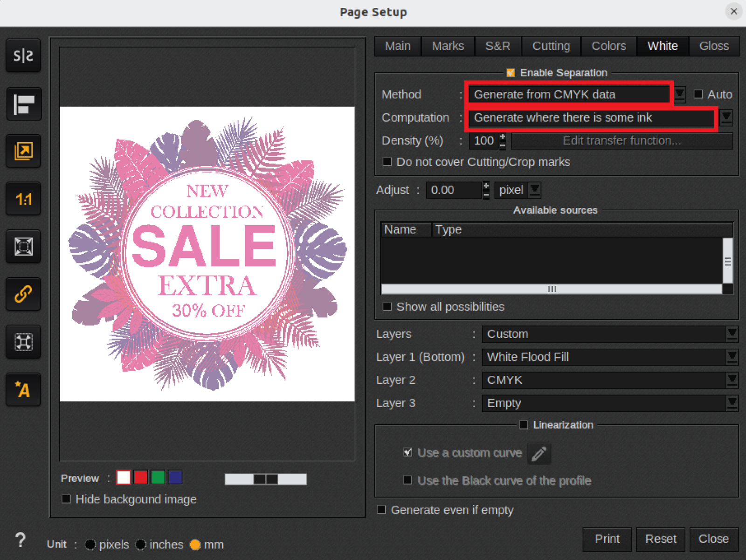Enable Hide background image checkbox

(66, 499)
